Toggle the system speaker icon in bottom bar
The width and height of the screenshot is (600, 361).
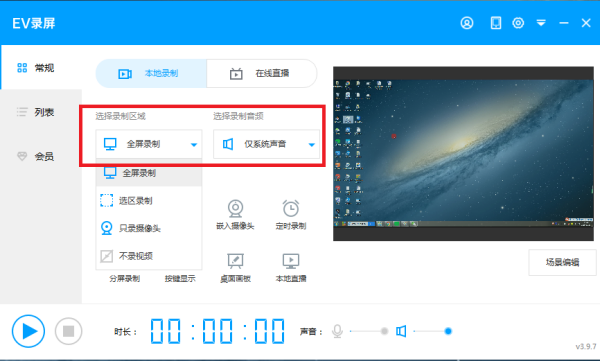point(401,331)
